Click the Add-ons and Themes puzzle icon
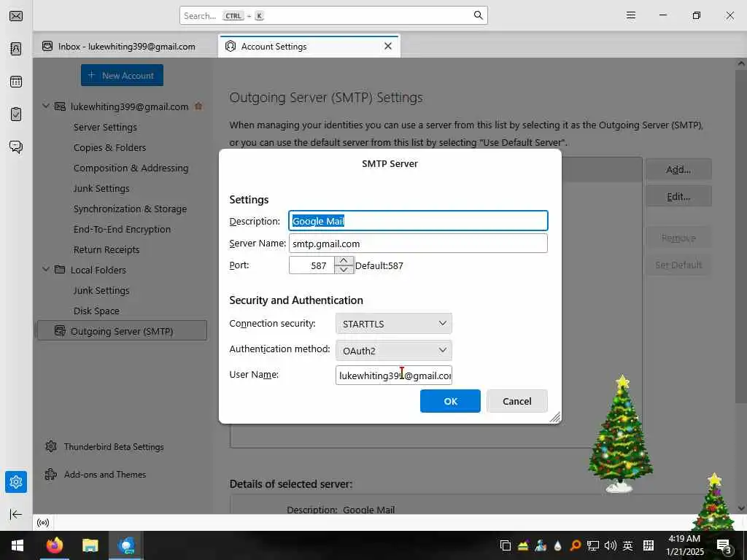The width and height of the screenshot is (747, 560). (51, 474)
